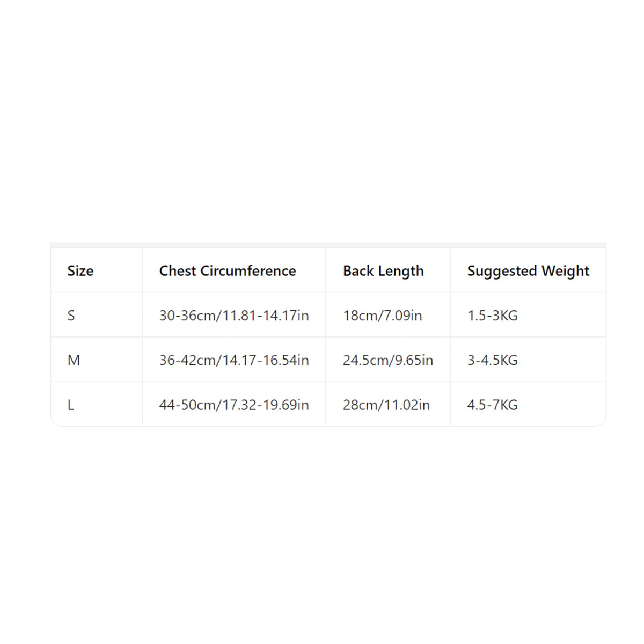Click the 1.5-3KG weight cell
Image resolution: width=644 pixels, height=644 pixels.
click(x=528, y=315)
